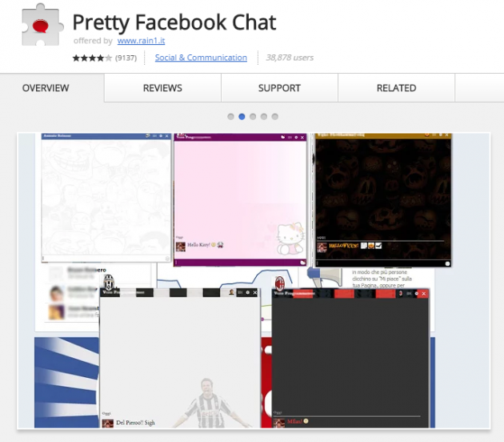Click the (9137) ratings count
The height and width of the screenshot is (442, 504).
pos(126,58)
